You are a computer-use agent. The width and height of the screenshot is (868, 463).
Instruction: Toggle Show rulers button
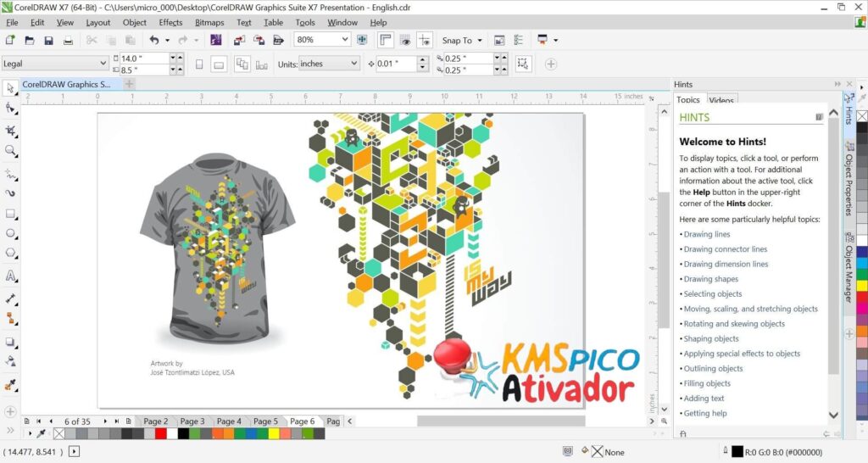[x=386, y=40]
